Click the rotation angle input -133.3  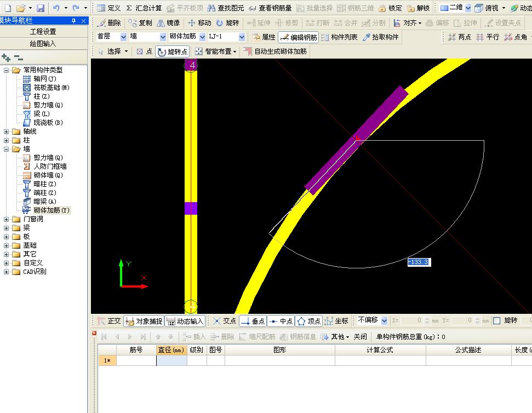pos(419,262)
